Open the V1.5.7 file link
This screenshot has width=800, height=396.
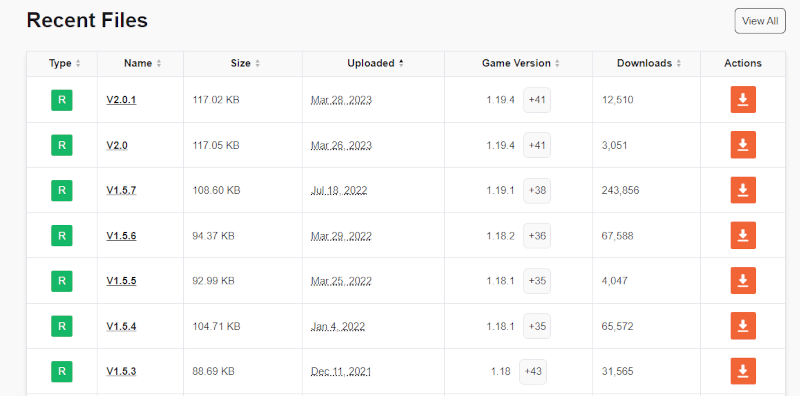(121, 190)
